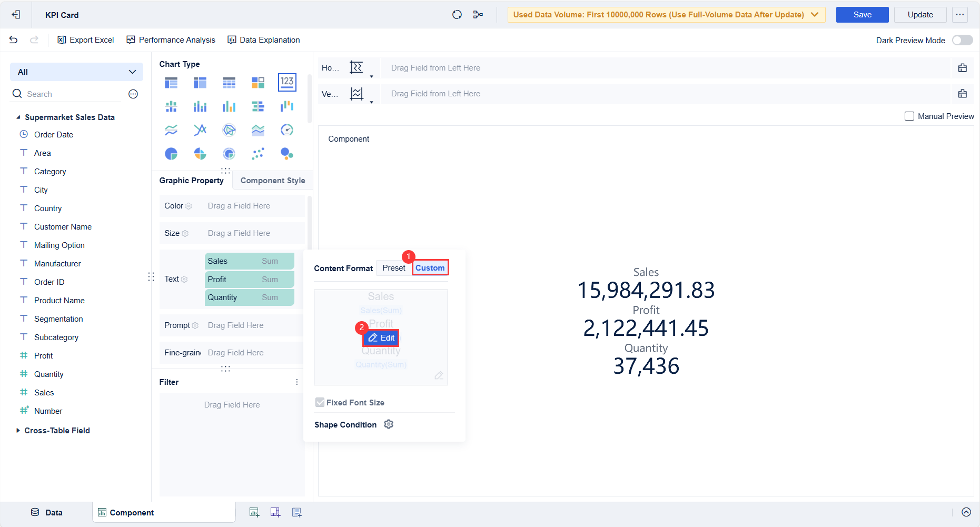Choose the scatter plot chart type
The height and width of the screenshot is (527, 980).
coord(258,153)
